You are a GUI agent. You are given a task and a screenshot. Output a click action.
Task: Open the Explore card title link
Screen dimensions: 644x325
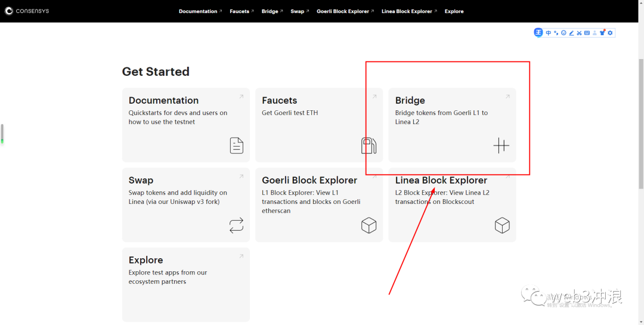[x=146, y=260]
